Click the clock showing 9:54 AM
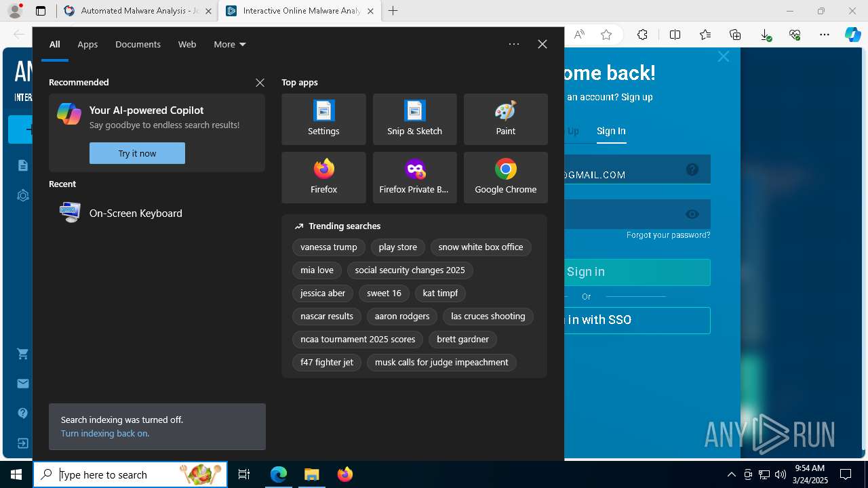The height and width of the screenshot is (488, 868). (x=810, y=474)
